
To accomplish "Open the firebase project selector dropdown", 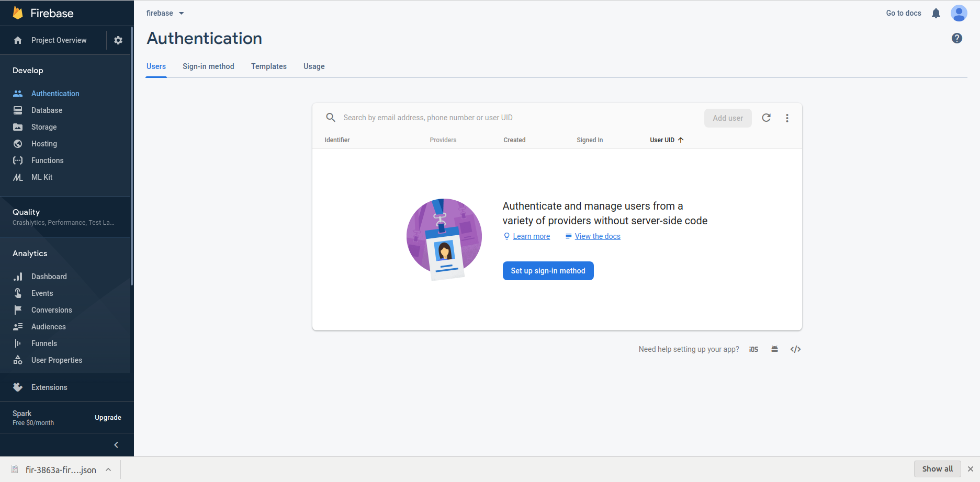I will pos(165,13).
